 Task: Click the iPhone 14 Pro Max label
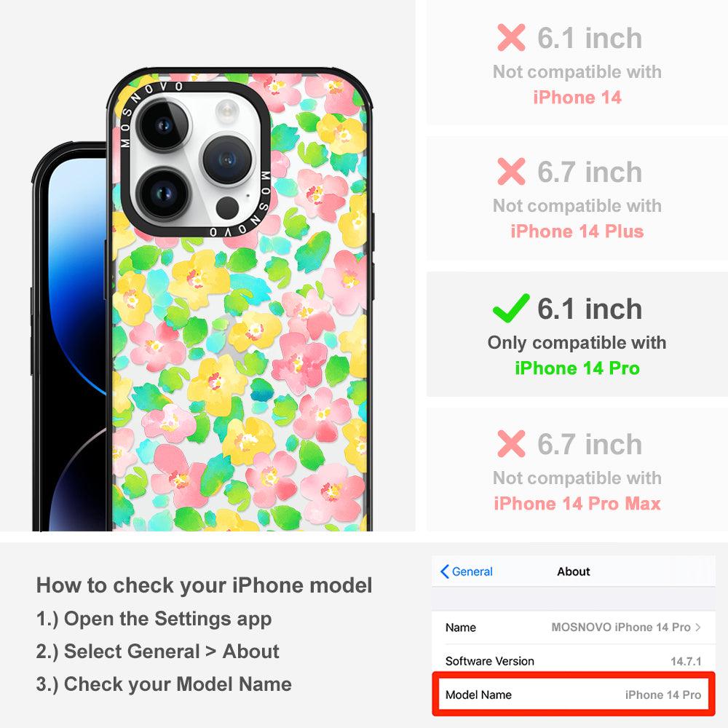coord(577,503)
